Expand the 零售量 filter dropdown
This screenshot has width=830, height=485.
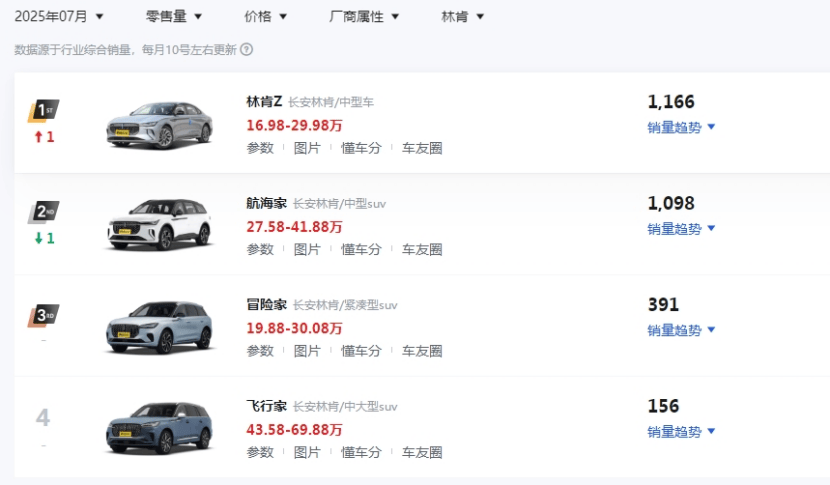point(174,16)
